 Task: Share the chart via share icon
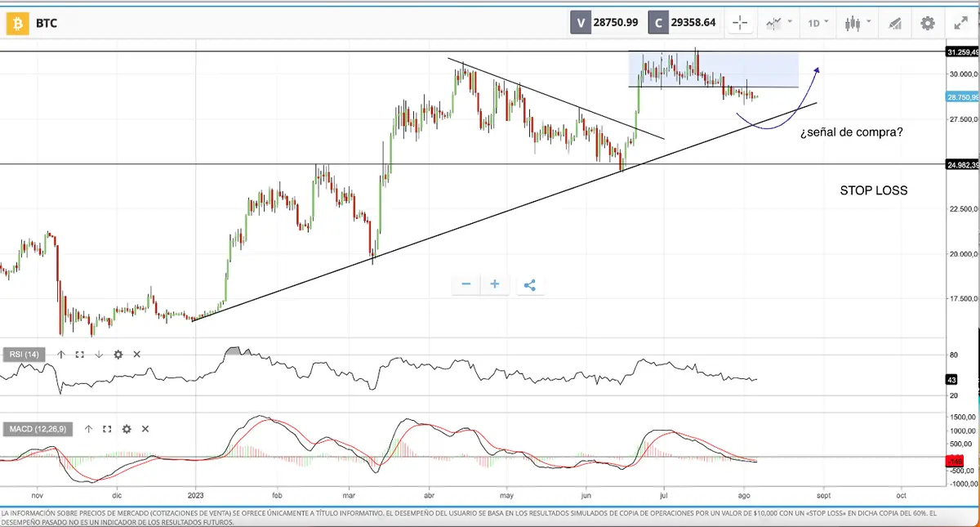click(x=529, y=284)
